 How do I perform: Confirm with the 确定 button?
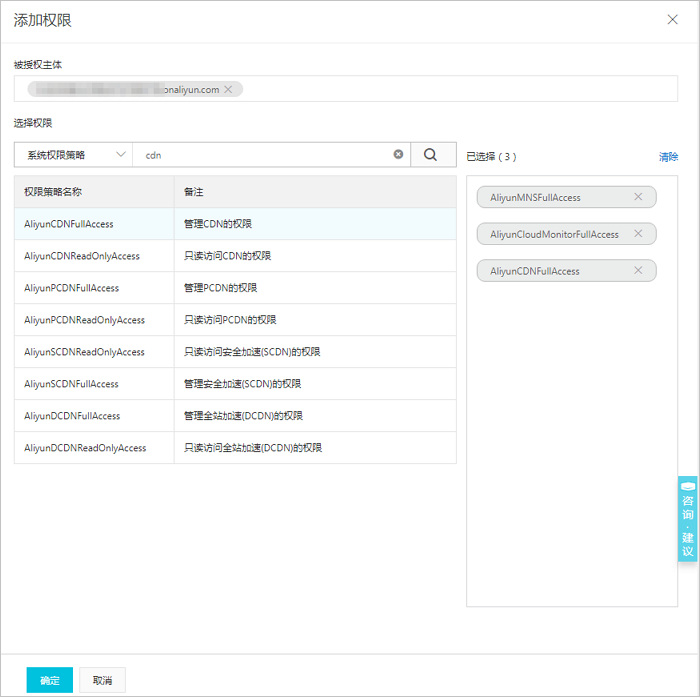[x=50, y=680]
